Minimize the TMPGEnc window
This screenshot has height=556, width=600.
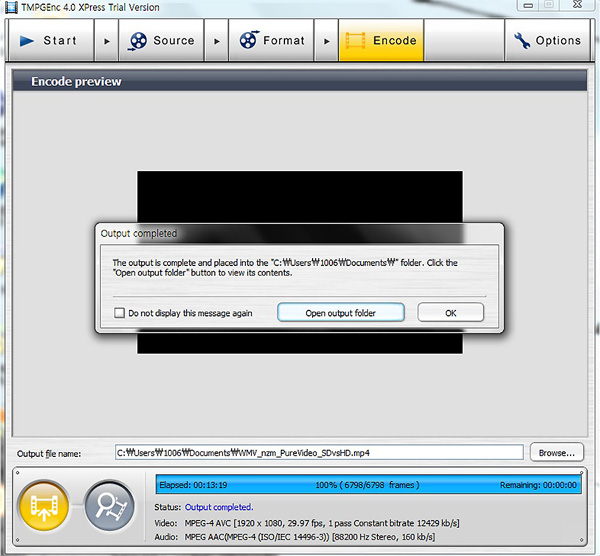point(528,5)
